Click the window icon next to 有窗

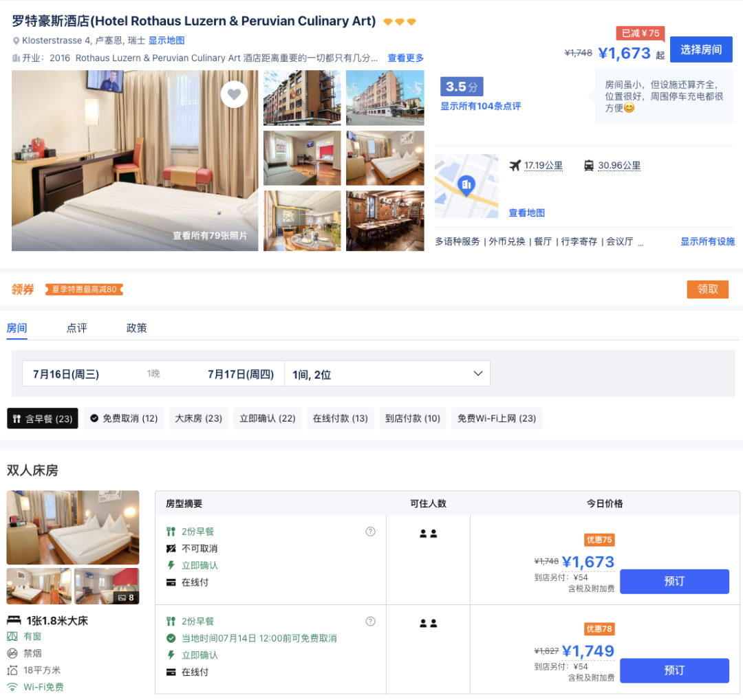12,637
